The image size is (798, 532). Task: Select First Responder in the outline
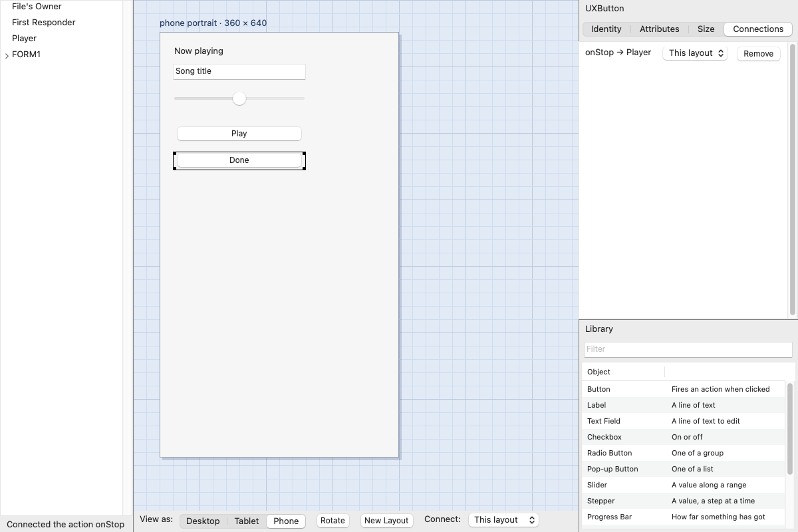point(43,23)
